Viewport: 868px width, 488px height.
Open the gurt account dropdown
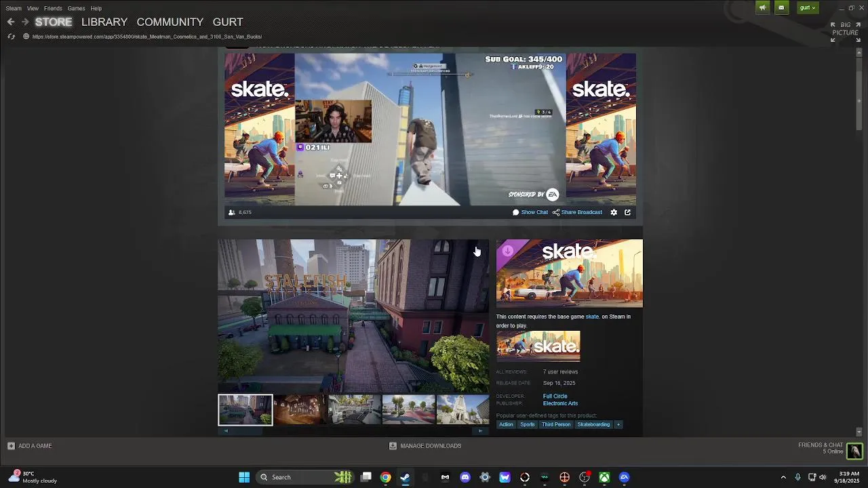click(x=807, y=7)
